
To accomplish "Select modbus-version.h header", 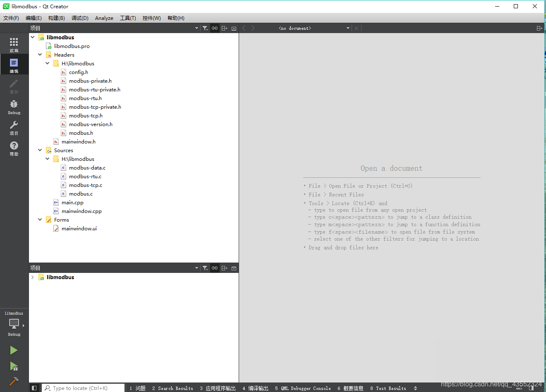I will 91,124.
